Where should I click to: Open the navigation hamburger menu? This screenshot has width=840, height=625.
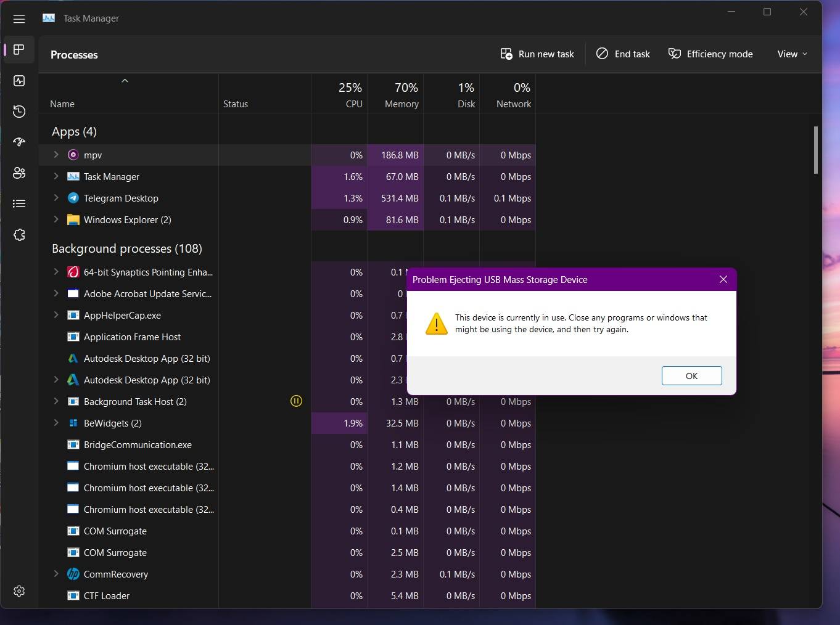click(x=19, y=18)
